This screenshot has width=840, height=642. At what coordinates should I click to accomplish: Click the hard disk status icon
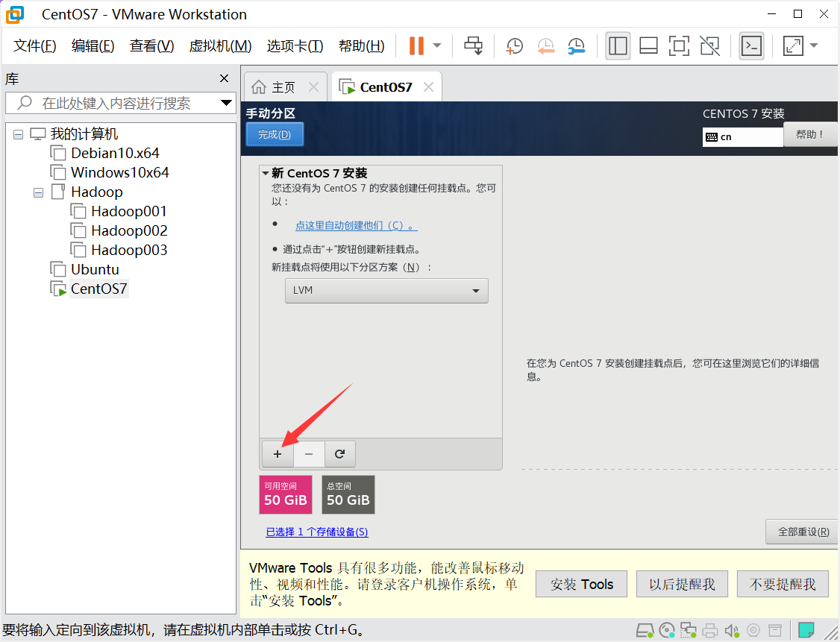(645, 630)
